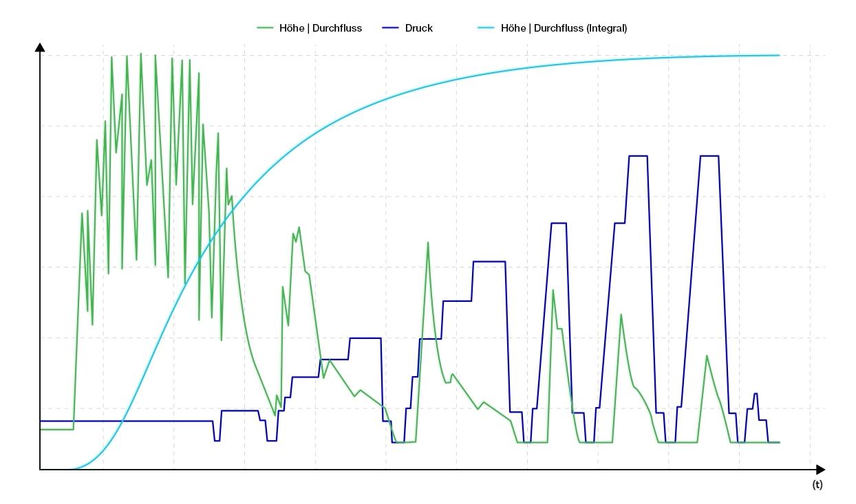
Task: Click the flat green line segment at far left
Action: coord(56,429)
